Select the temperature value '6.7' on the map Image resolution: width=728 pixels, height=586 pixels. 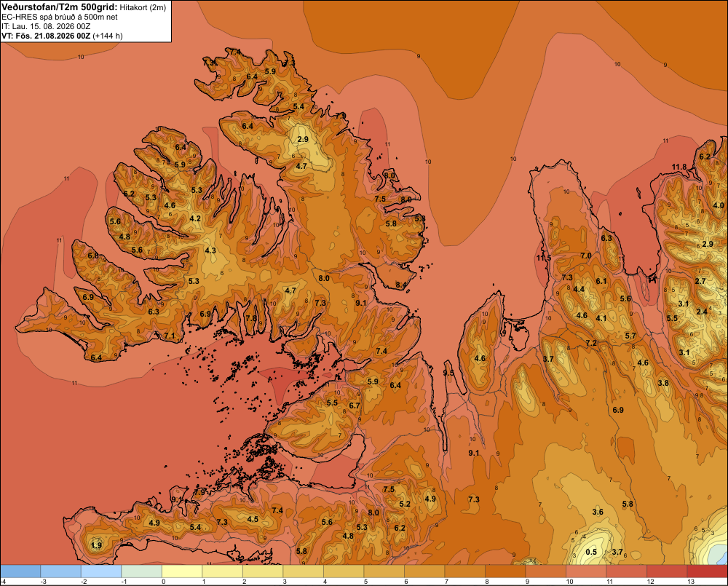[355, 405]
